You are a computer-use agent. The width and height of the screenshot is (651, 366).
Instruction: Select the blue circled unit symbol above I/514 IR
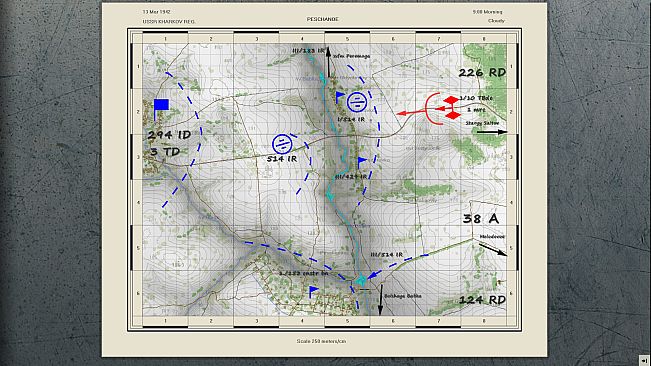[x=357, y=102]
